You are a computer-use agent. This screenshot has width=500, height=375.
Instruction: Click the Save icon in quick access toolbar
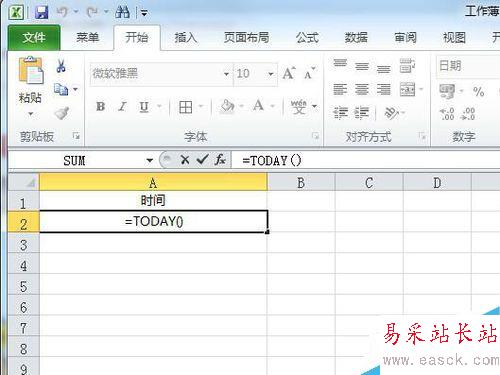click(x=42, y=13)
